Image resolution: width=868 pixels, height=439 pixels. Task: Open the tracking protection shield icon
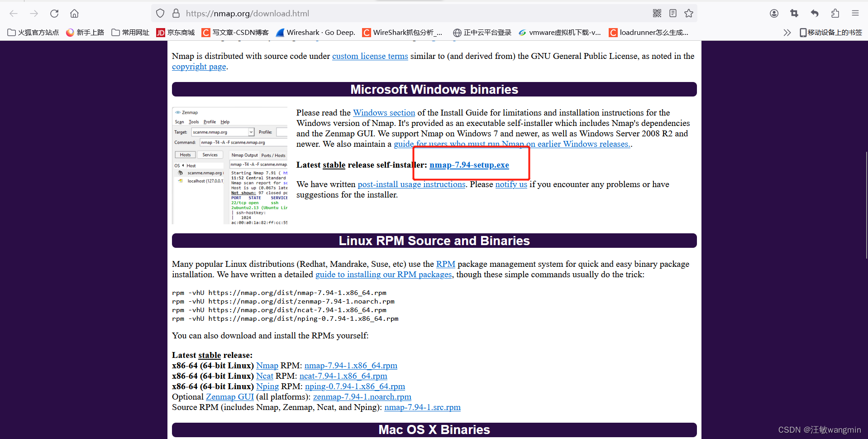160,14
